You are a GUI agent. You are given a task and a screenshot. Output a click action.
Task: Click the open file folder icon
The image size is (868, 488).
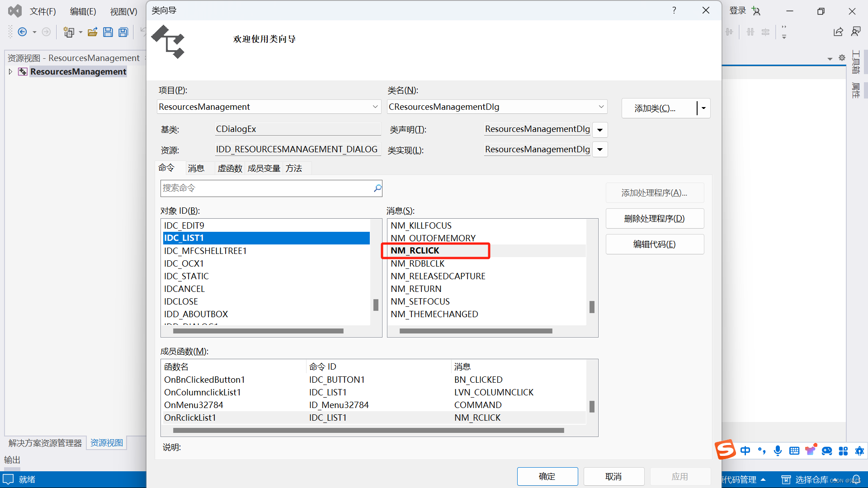click(92, 32)
